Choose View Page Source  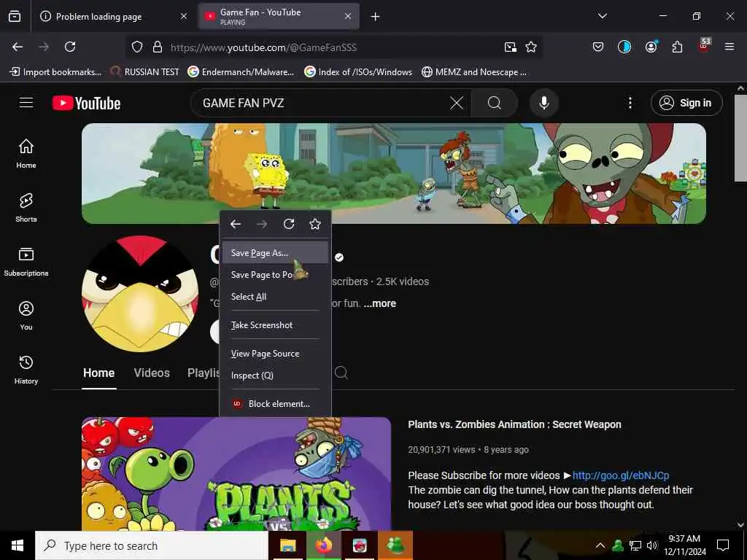click(x=275, y=354)
